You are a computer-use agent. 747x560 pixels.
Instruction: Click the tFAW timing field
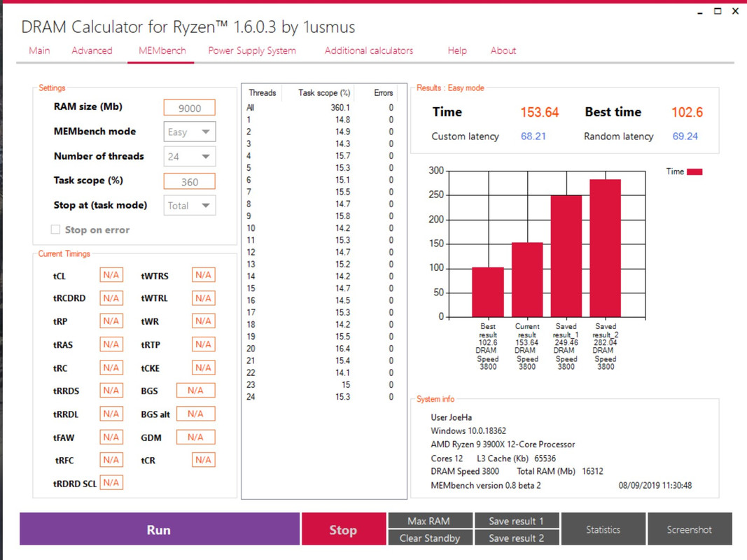click(x=111, y=437)
